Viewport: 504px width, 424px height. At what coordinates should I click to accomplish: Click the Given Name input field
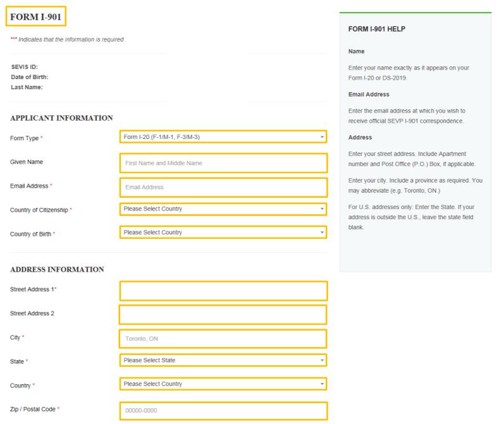point(223,163)
